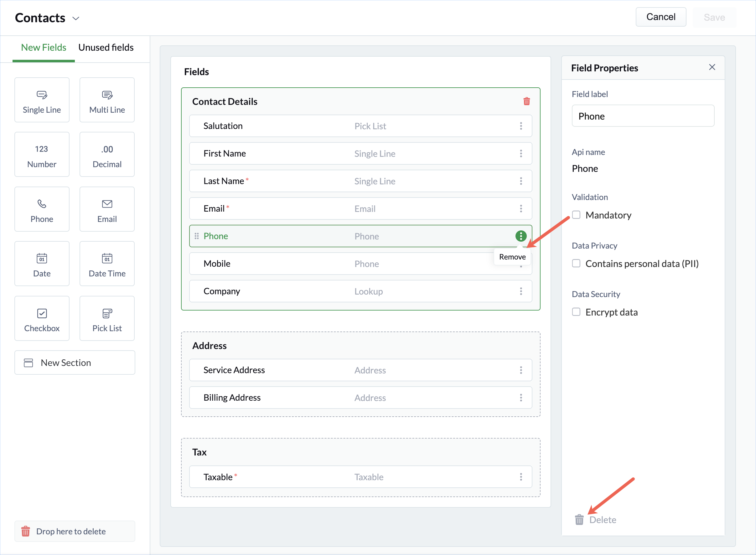Screen dimensions: 756x555
Task: Select the Multi Line field type
Action: [x=107, y=100]
